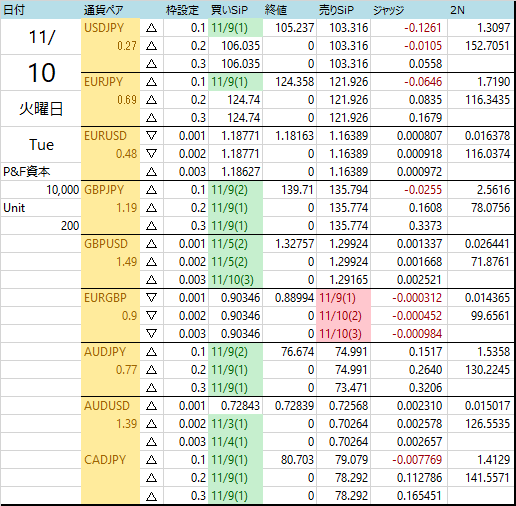Click the up triangle in EURJPY 0.3 row
516x506 pixels.
(152, 118)
